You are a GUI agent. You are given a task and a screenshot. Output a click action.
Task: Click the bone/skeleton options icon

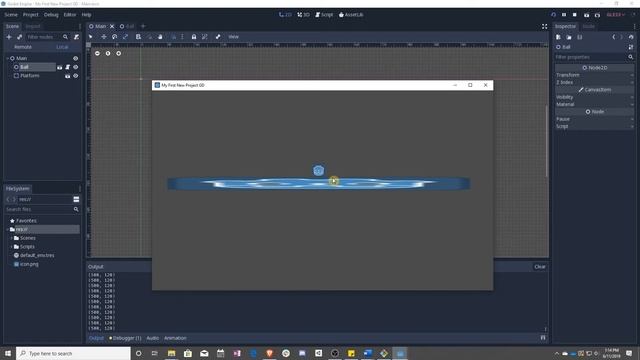tap(218, 37)
